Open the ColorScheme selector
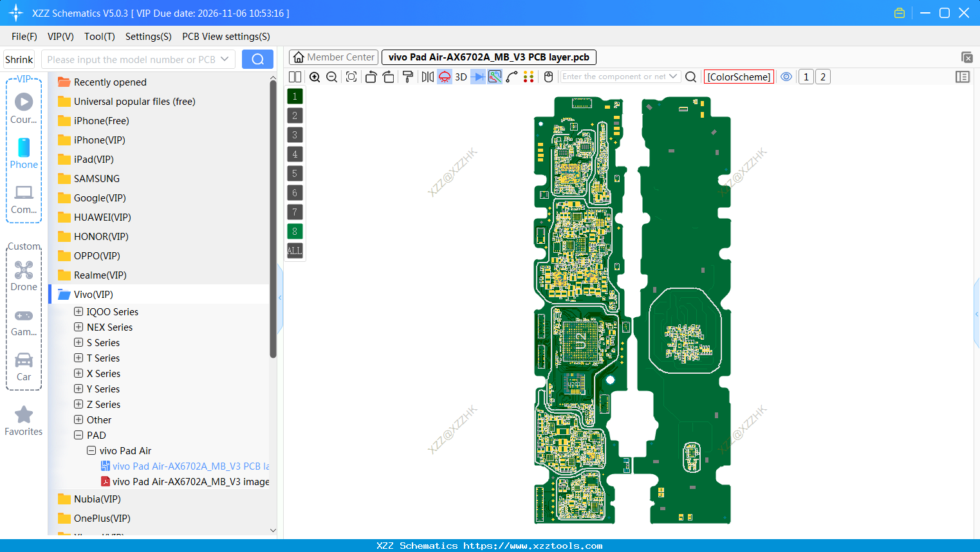Screen dimensions: 980x552 coord(739,77)
